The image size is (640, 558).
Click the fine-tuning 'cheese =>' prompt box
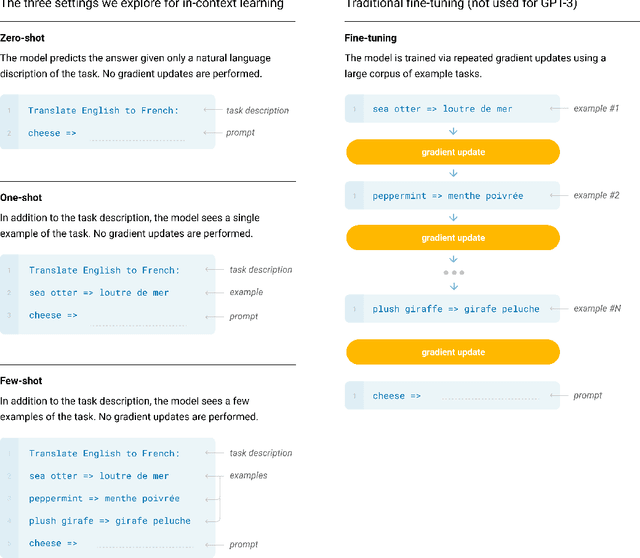pyautogui.click(x=453, y=396)
